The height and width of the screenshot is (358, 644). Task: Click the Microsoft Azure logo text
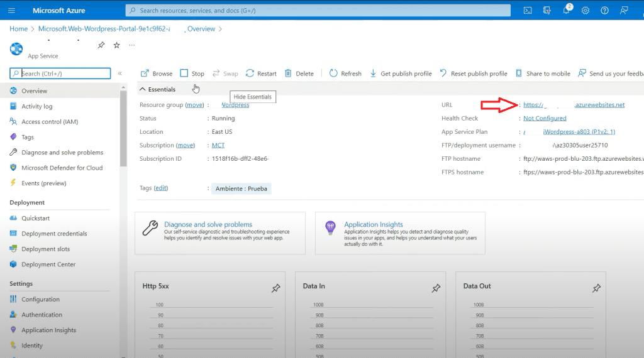tap(58, 10)
